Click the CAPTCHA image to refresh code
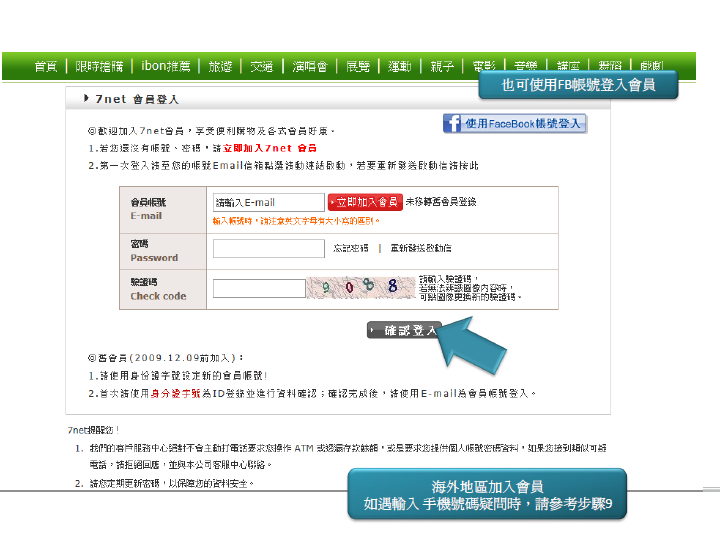720x540 pixels. click(x=359, y=288)
